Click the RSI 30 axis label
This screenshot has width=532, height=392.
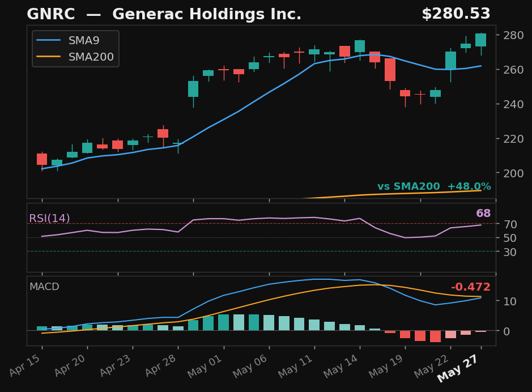pos(510,252)
